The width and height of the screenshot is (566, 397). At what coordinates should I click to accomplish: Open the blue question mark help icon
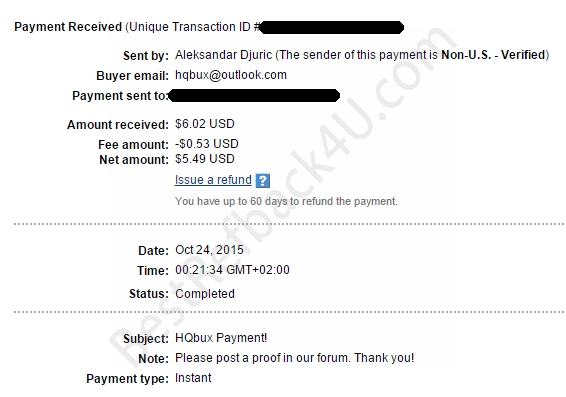(x=262, y=180)
